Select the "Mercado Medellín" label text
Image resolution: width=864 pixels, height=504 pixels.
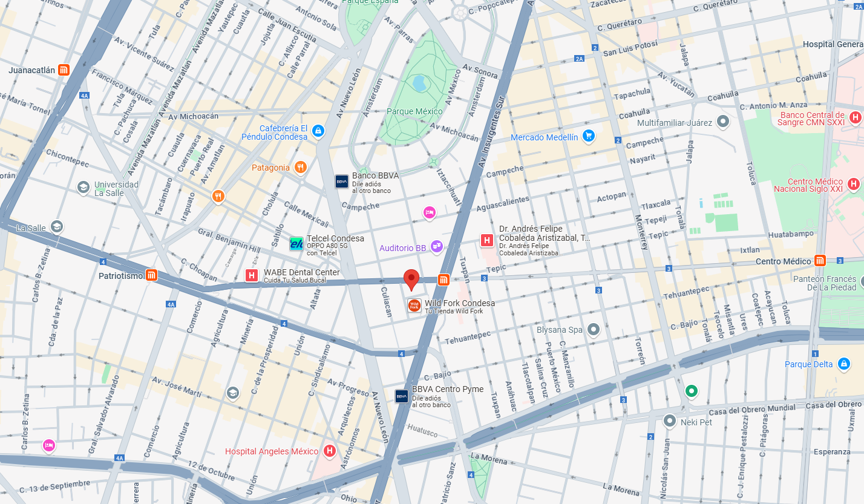coord(545,137)
